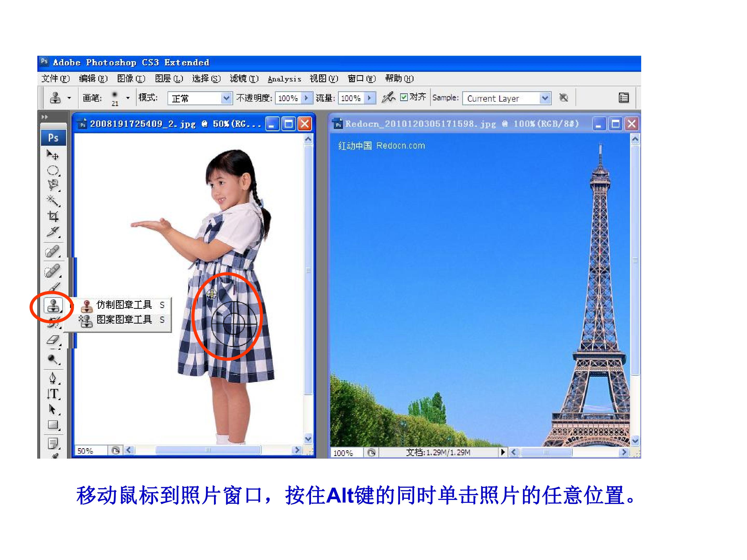Toggle ignore adjustment layers icon beside Sample
This screenshot has height=560, width=747.
click(x=563, y=98)
